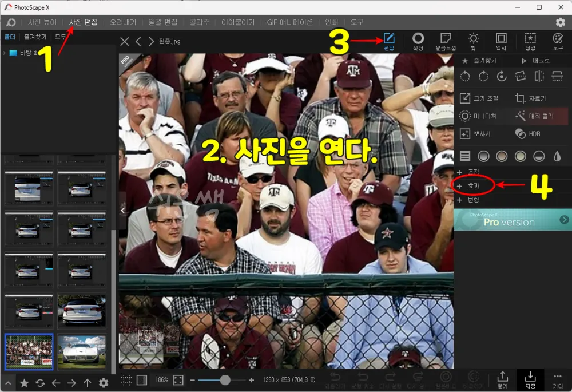Go up one folder level
Image resolution: width=572 pixels, height=392 pixels.
click(x=87, y=383)
